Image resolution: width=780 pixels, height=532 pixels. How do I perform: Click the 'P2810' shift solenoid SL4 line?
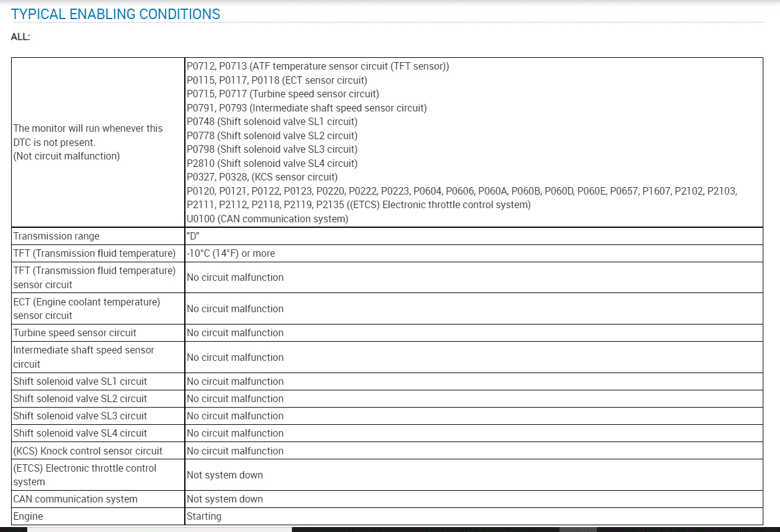(272, 163)
